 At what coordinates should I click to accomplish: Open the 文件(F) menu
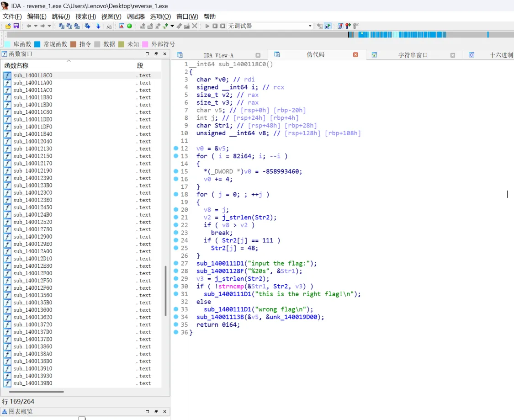(x=12, y=16)
